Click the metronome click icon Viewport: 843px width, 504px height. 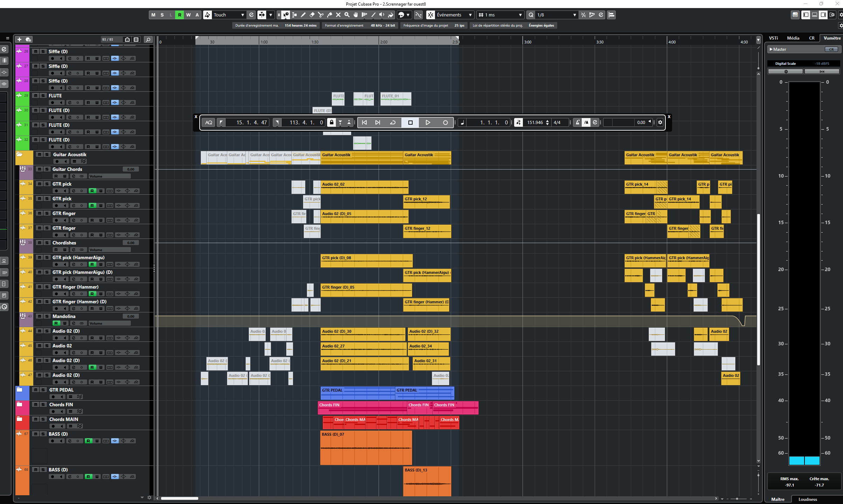point(578,122)
